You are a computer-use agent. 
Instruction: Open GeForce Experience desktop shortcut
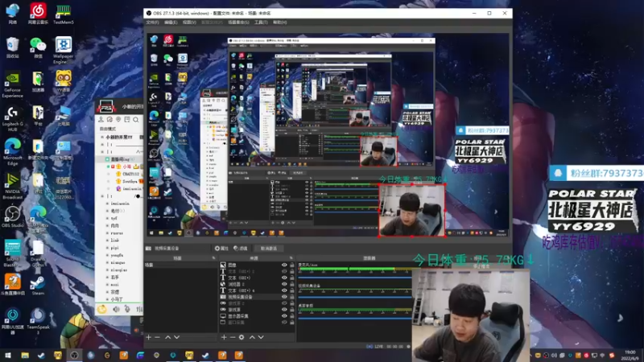12,85
